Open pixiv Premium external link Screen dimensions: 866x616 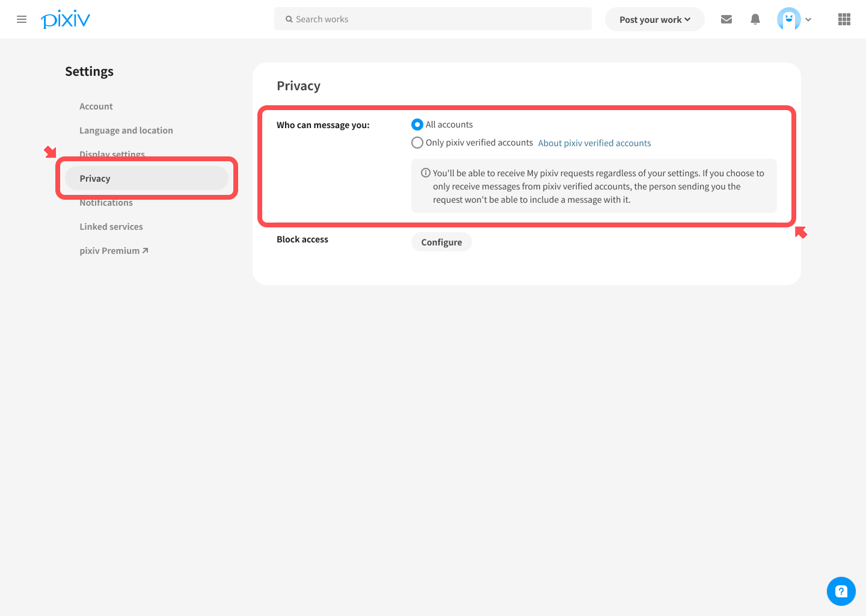114,251
